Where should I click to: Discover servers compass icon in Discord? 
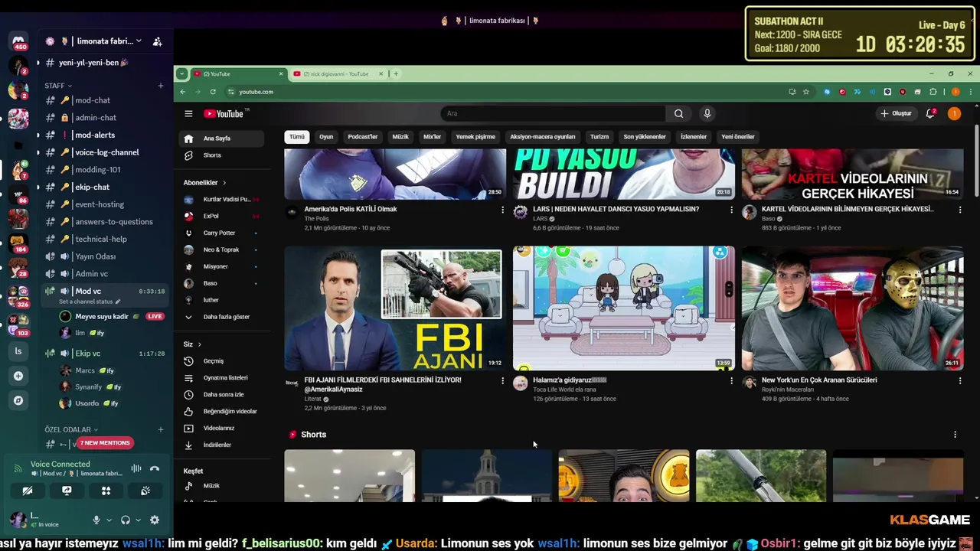(18, 400)
